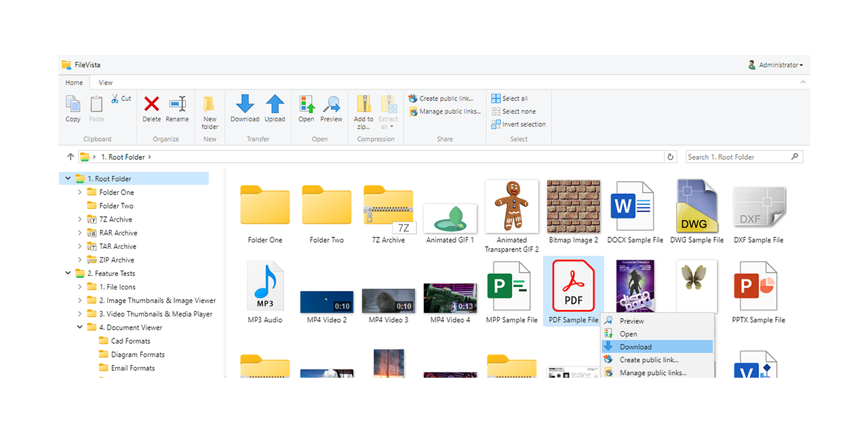Select Open in the context menu
This screenshot has width=868, height=434.
tap(628, 334)
